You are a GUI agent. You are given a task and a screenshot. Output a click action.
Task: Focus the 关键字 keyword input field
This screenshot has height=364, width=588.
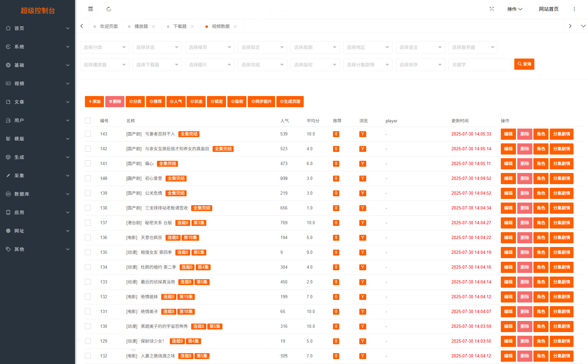[x=479, y=65]
